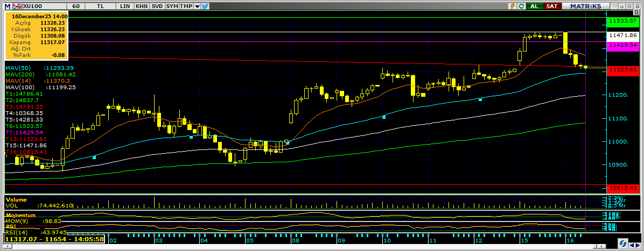This screenshot has width=644, height=251.
Task: Toggle LIN linear scale mode
Action: pyautogui.click(x=125, y=6)
